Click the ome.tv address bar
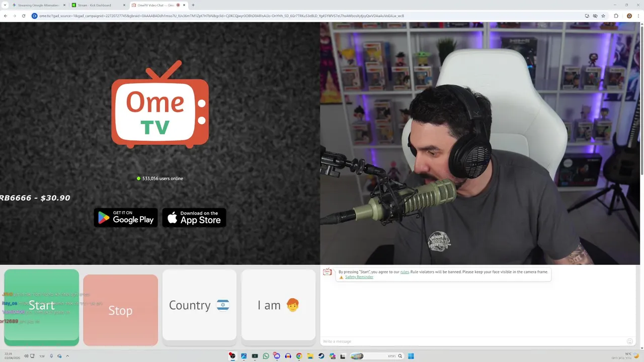Viewport: 644px width, 362px height. [302, 16]
